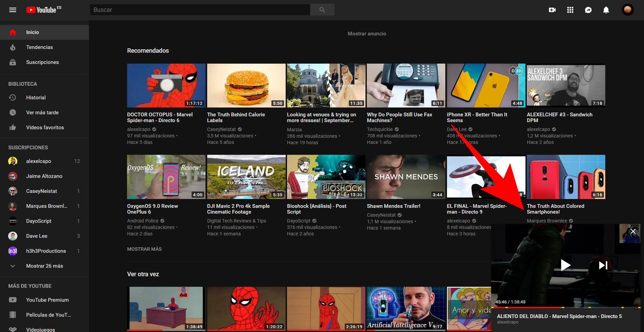The width and height of the screenshot is (644, 332).
Task: Open the account avatar menu
Action: click(x=628, y=10)
